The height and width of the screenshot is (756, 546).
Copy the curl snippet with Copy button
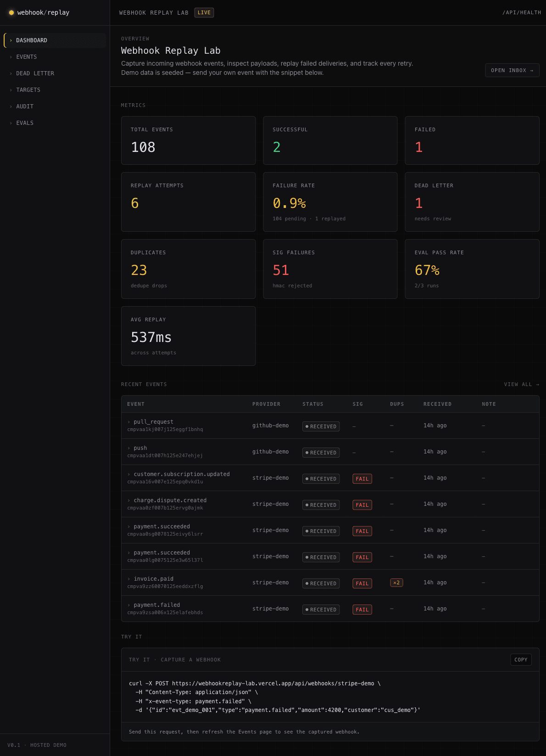[521, 660]
